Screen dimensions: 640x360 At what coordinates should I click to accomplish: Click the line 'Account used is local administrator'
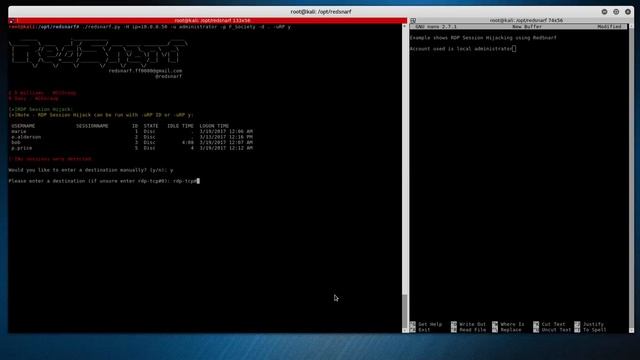click(461, 49)
